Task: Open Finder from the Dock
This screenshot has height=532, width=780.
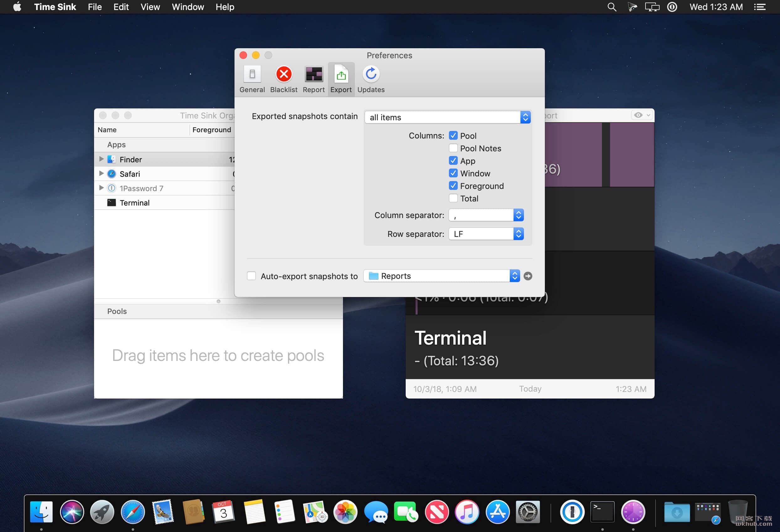Action: (x=41, y=511)
